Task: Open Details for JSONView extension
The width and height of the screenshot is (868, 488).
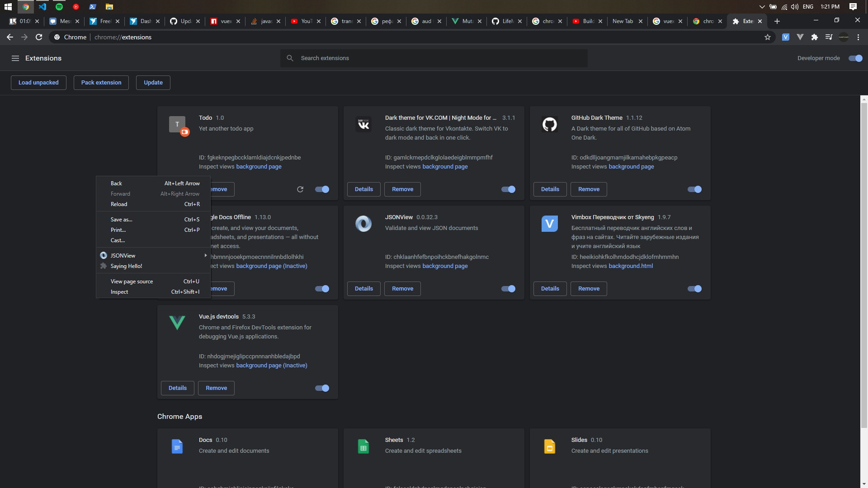Action: (x=364, y=289)
